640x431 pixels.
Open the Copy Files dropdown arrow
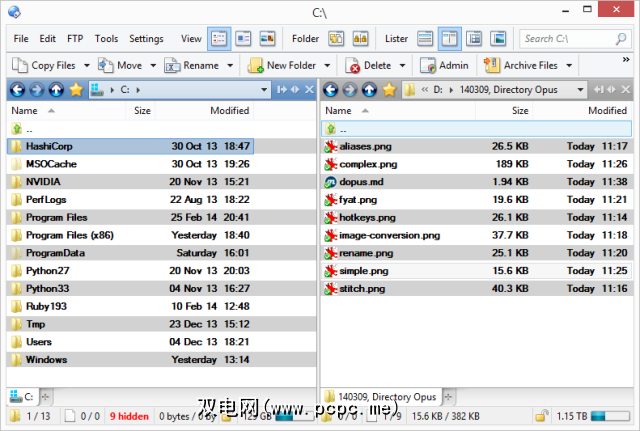click(87, 65)
